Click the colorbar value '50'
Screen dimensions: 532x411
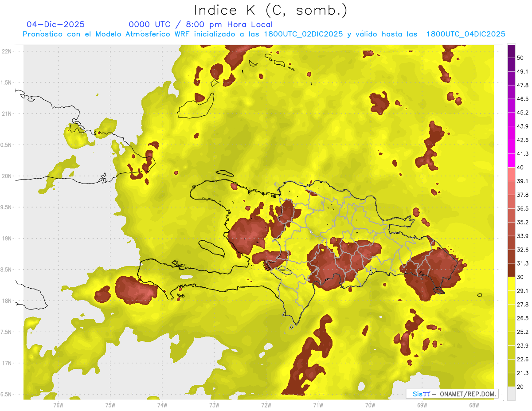(520, 58)
